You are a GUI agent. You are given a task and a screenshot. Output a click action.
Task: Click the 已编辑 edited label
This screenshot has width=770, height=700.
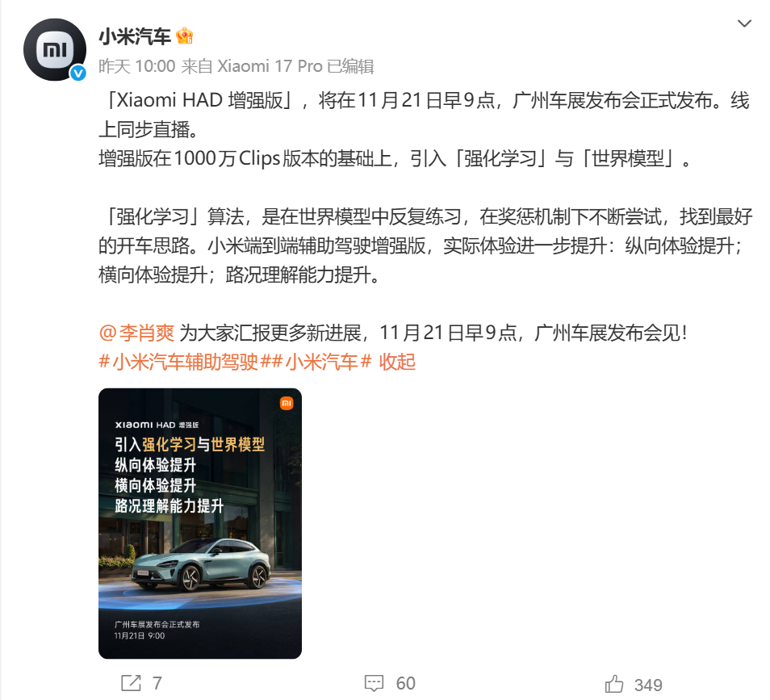coord(350,66)
